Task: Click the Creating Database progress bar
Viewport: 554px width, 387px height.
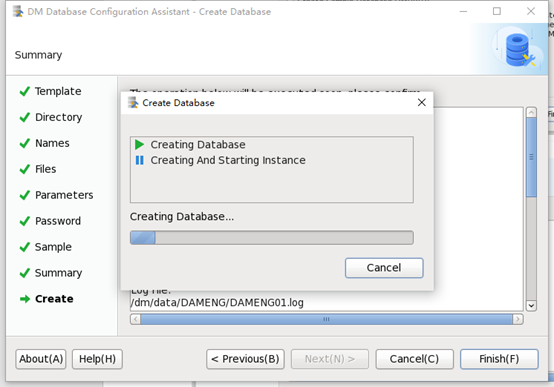Action: click(272, 238)
